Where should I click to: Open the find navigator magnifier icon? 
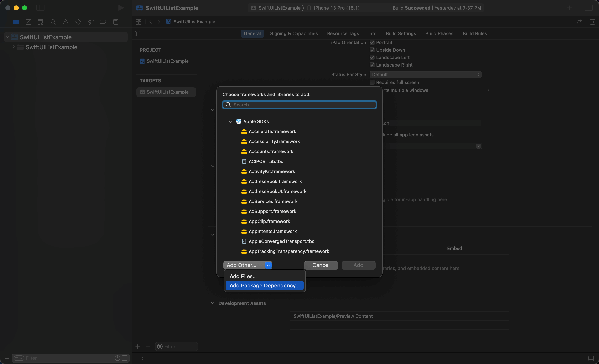[x=53, y=22]
